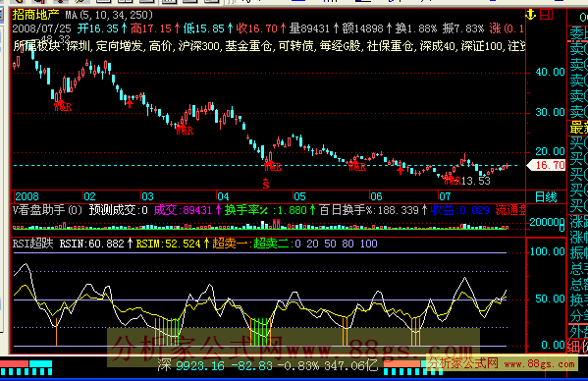
Task: Click the red up arrow marker in early February
Action: (130, 102)
